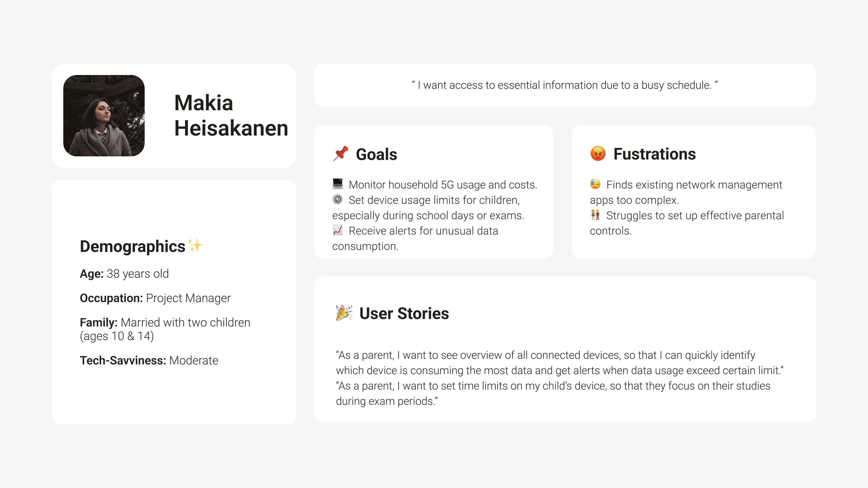Click the busy schedule quote text
The image size is (868, 488).
[x=565, y=85]
